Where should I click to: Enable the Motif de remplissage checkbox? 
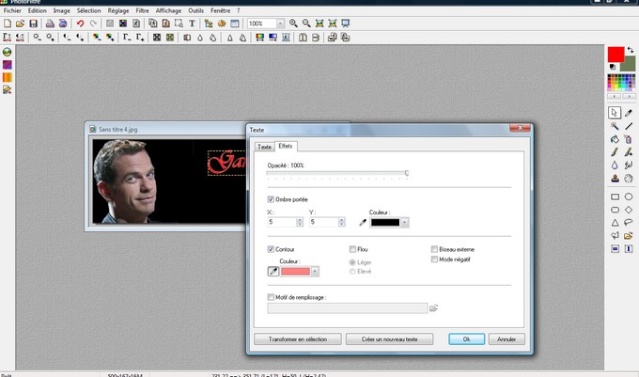(x=271, y=297)
